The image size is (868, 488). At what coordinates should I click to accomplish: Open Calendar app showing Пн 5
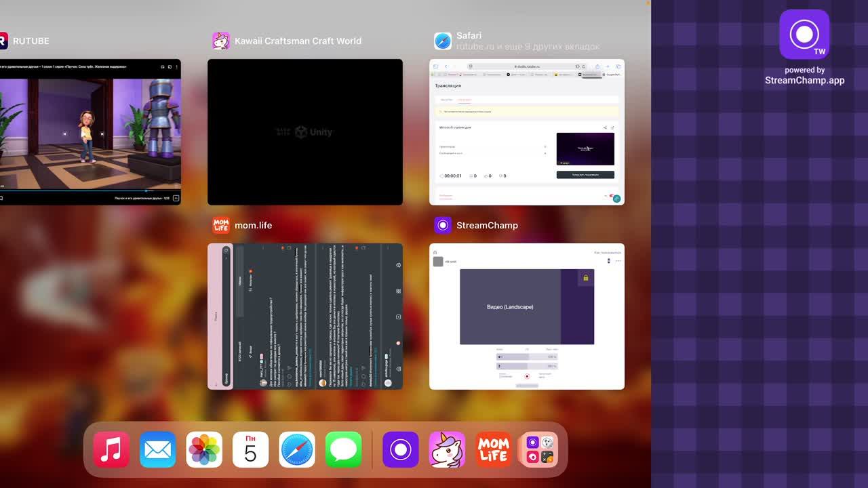point(250,449)
